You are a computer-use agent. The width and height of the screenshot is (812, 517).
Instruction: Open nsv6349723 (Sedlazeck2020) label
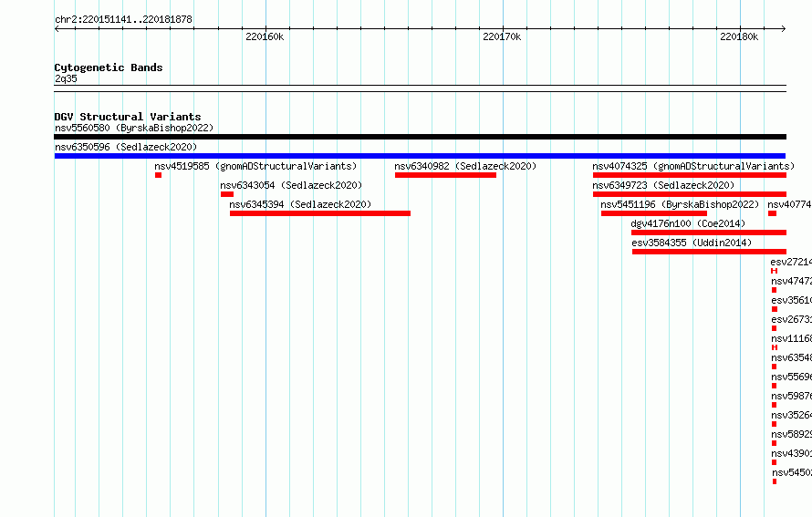pos(663,185)
